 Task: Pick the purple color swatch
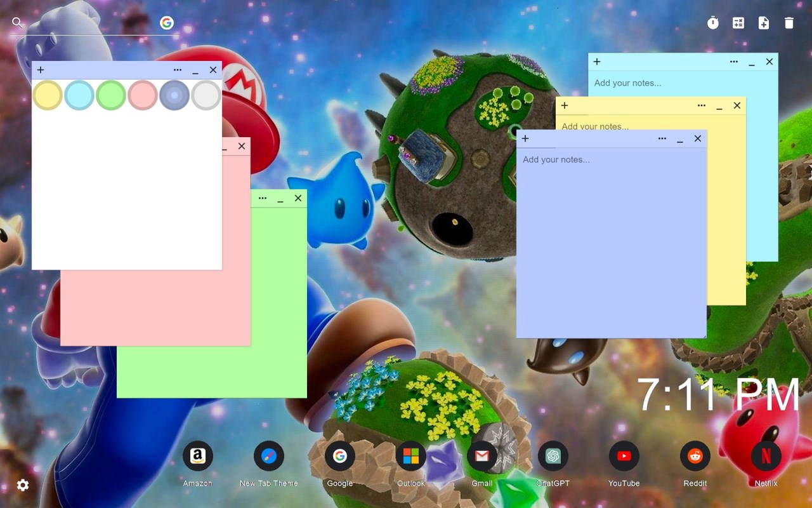point(174,95)
